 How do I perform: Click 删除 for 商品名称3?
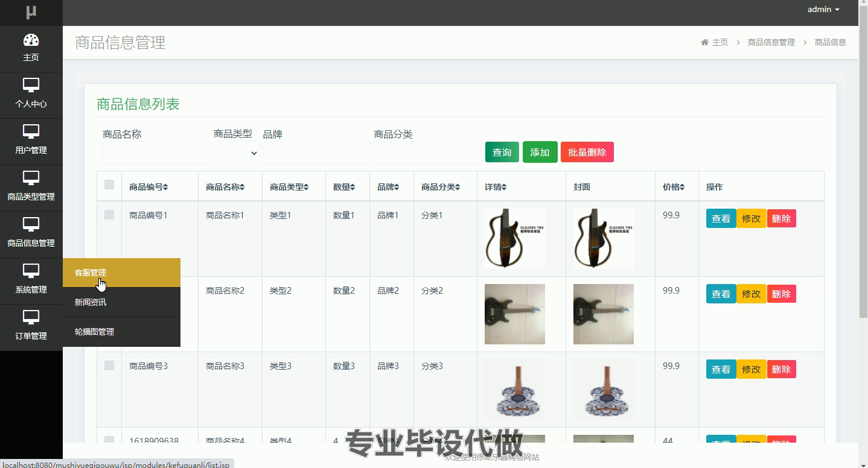(782, 369)
